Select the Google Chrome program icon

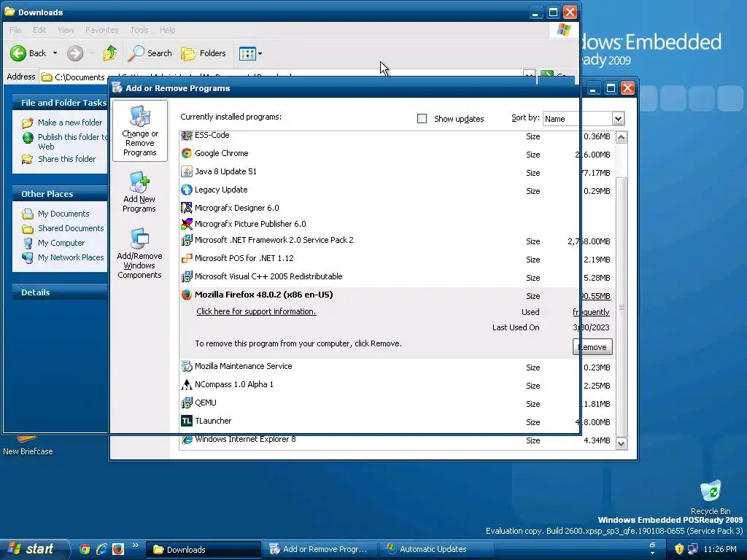[187, 153]
